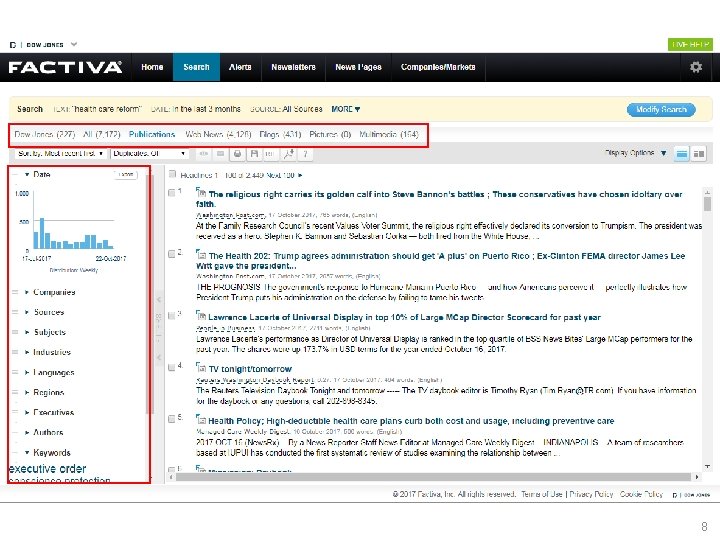Click article icon beside 'Lawrence Lacerte' headline
Image resolution: width=720 pixels, height=540 pixels.
pyautogui.click(x=201, y=315)
